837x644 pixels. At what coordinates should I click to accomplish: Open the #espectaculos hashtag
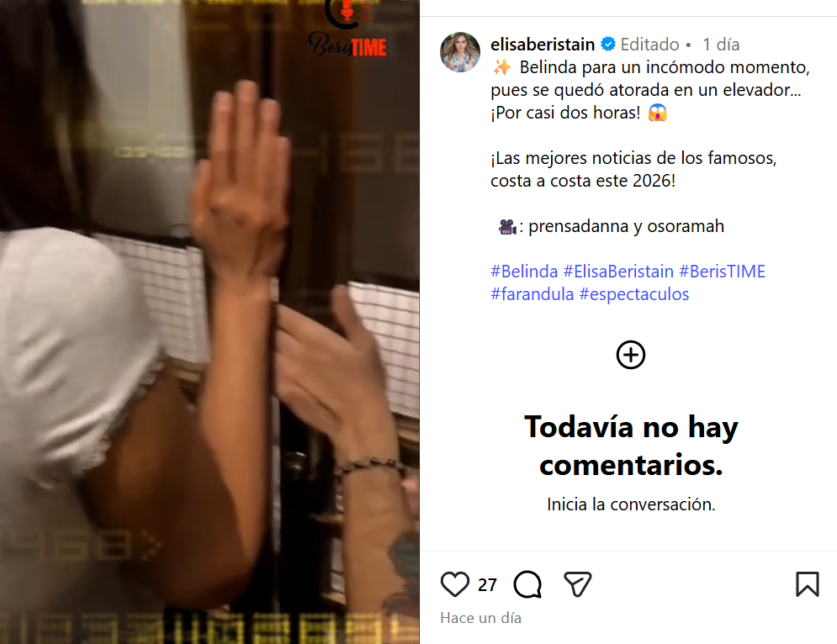(634, 294)
